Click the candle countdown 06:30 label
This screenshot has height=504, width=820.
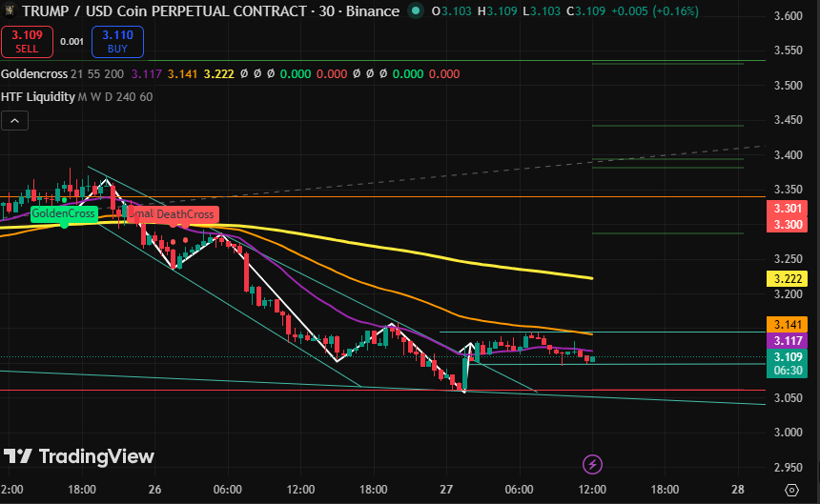(787, 371)
